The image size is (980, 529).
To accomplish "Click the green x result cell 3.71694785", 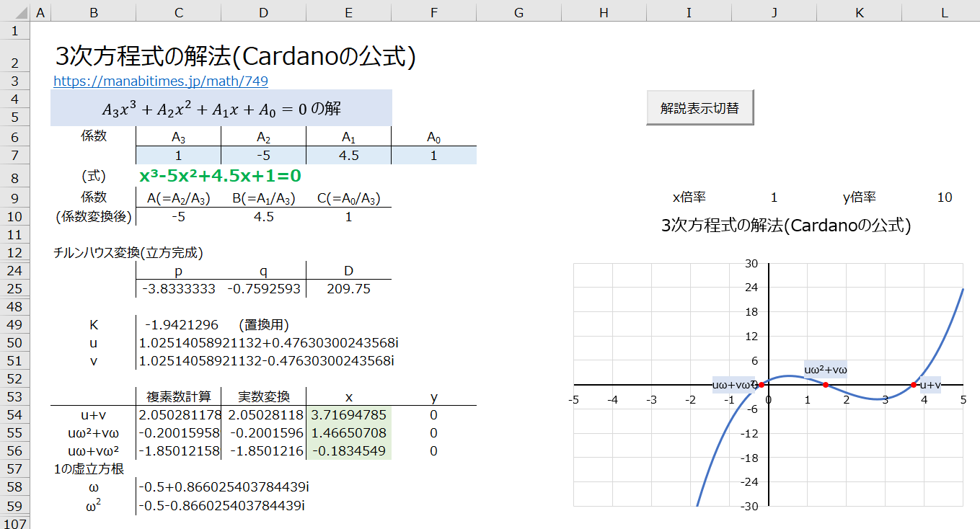I will pos(348,415).
